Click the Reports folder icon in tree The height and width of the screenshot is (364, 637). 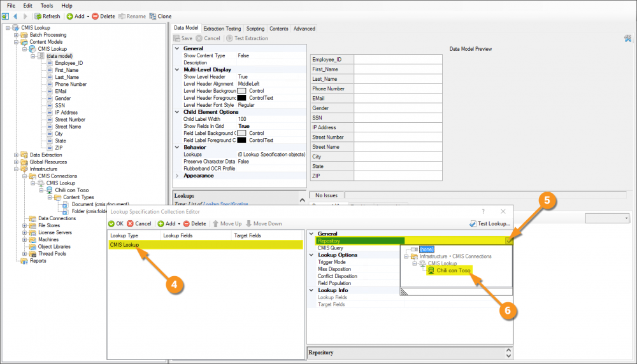(x=24, y=261)
